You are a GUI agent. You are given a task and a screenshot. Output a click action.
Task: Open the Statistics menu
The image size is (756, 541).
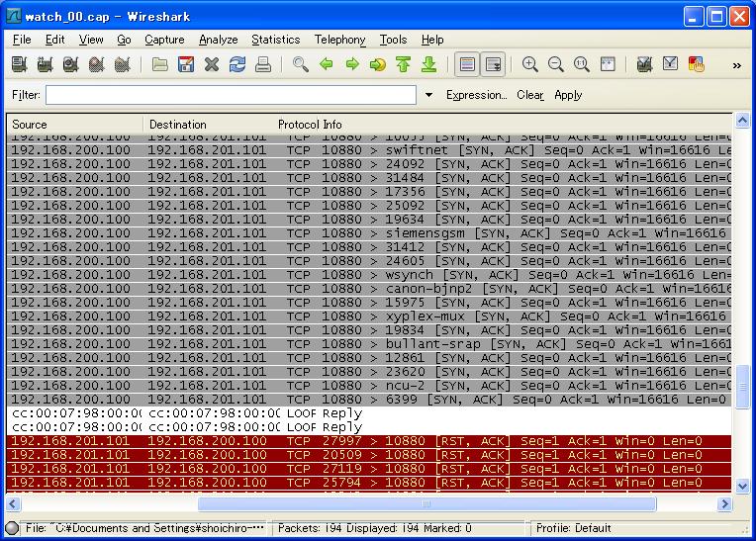tap(276, 40)
